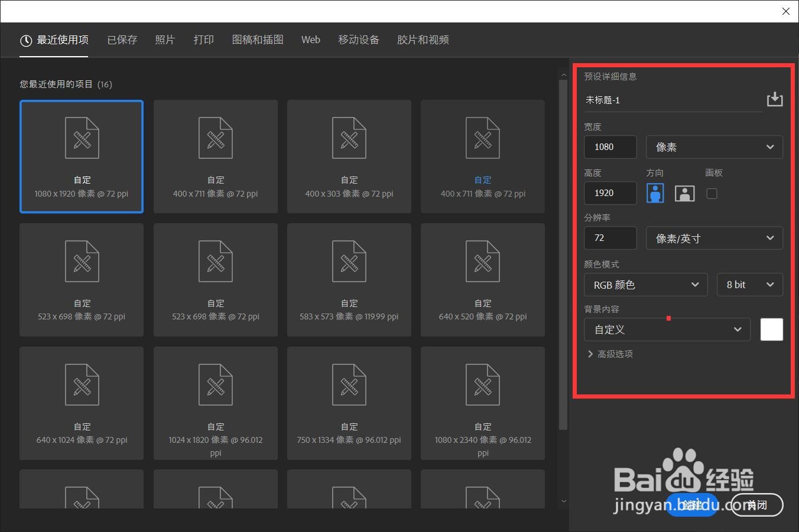Click the clock icon beside 最近使用项

[26, 41]
